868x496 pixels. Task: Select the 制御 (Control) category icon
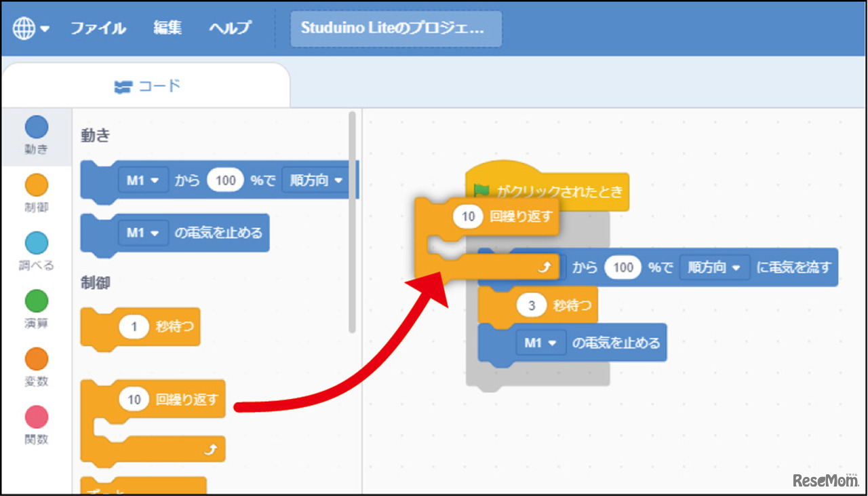[37, 184]
